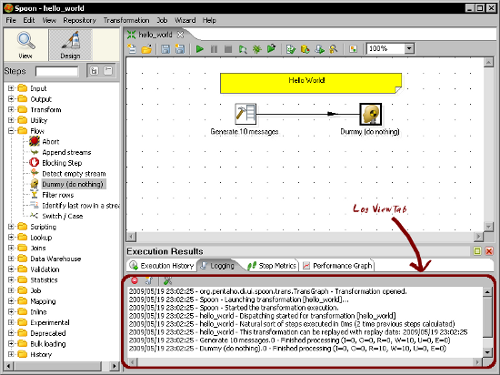
Task: Switch to the View perspective
Action: [x=26, y=45]
